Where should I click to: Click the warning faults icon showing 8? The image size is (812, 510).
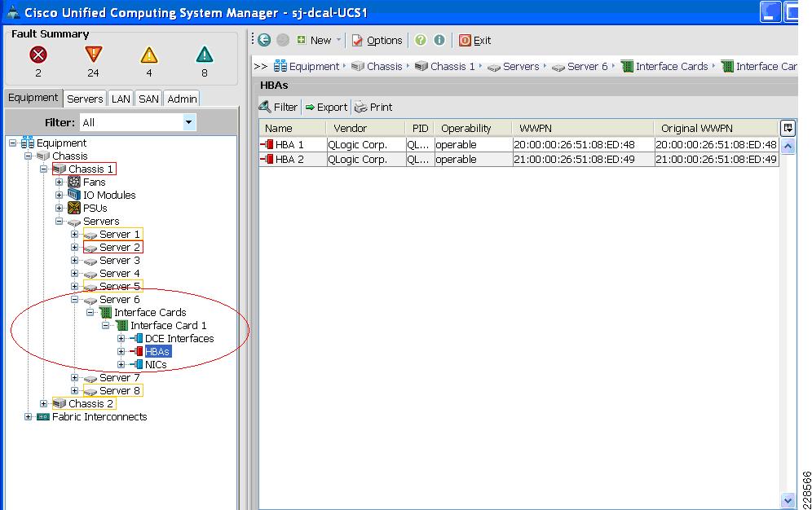205,54
